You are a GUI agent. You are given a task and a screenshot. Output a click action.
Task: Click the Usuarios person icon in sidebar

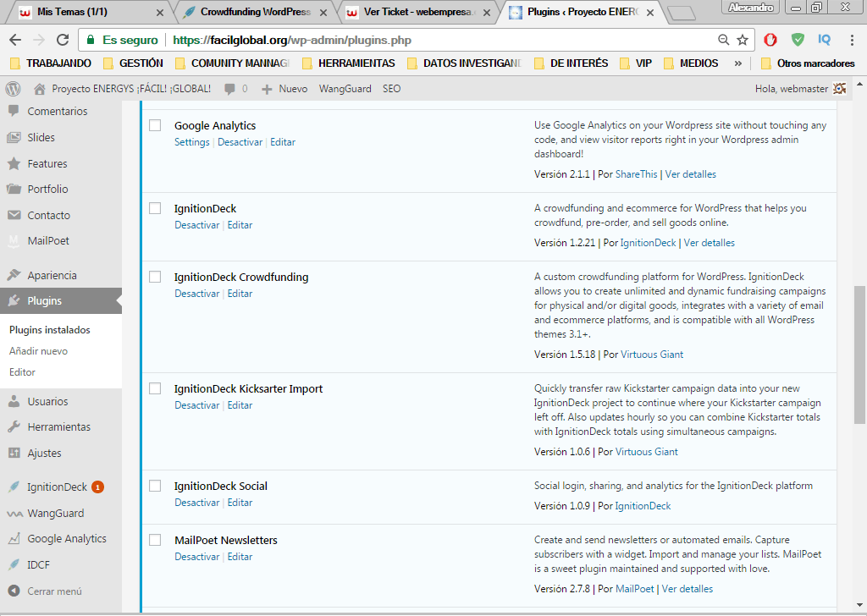(x=14, y=402)
